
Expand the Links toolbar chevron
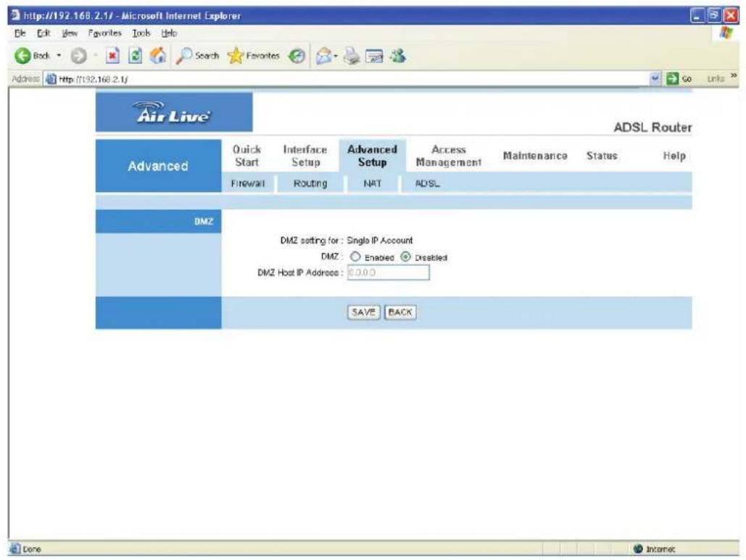point(734,76)
